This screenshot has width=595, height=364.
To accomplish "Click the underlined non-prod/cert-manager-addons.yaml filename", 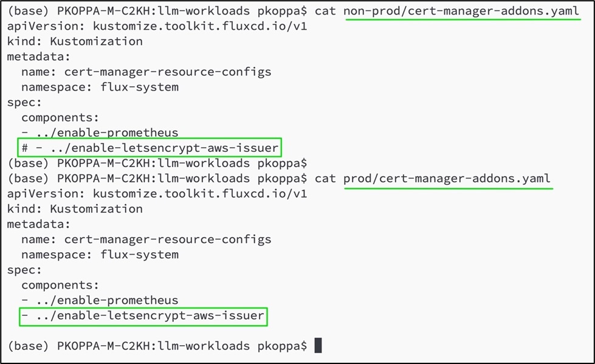I will (x=461, y=11).
